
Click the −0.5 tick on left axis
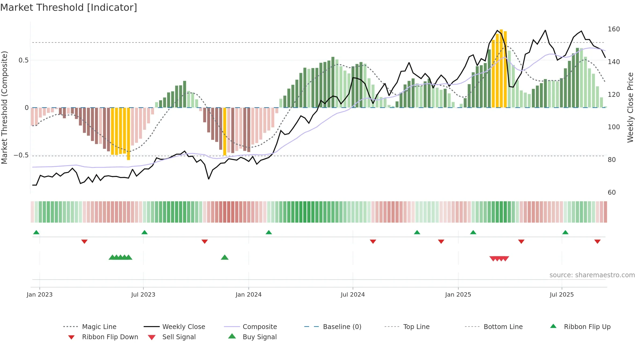pyautogui.click(x=21, y=155)
